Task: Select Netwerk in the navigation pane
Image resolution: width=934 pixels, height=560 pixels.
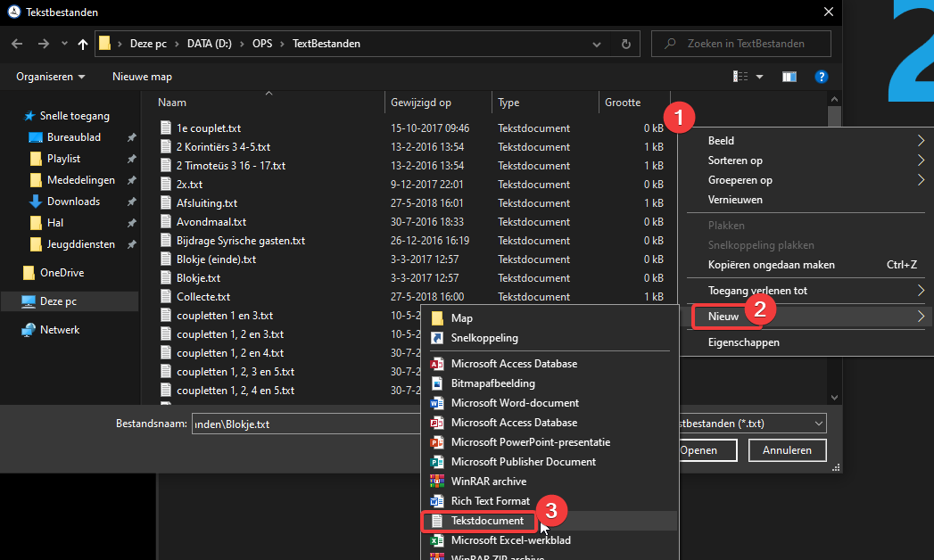Action: [x=60, y=330]
